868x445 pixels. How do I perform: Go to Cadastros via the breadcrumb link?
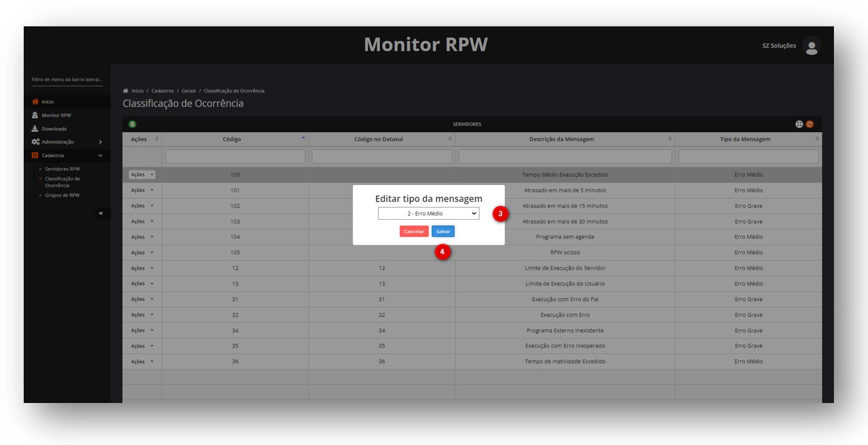click(162, 91)
